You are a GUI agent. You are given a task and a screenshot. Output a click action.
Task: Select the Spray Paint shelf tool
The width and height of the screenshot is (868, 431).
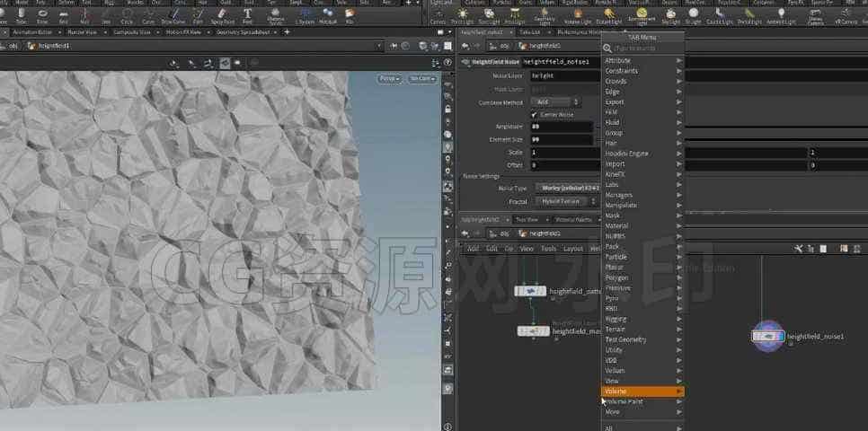[x=221, y=15]
